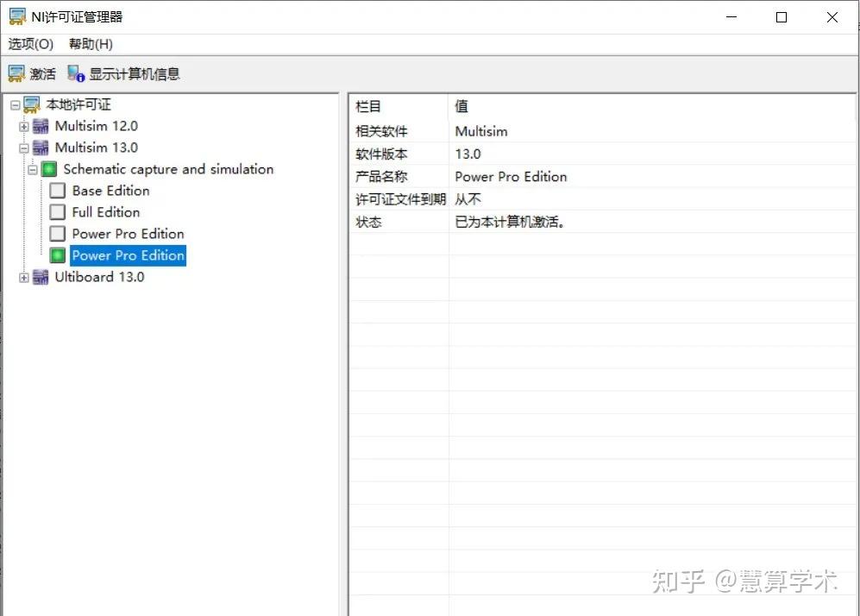Check the unchecked Power Pro Edition checkbox
The height and width of the screenshot is (616, 860).
tap(57, 233)
